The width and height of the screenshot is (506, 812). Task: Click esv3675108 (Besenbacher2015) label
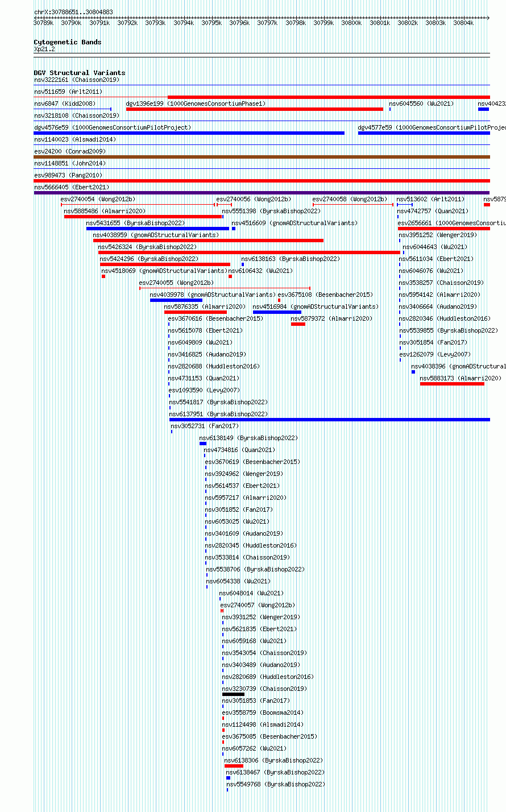point(325,295)
